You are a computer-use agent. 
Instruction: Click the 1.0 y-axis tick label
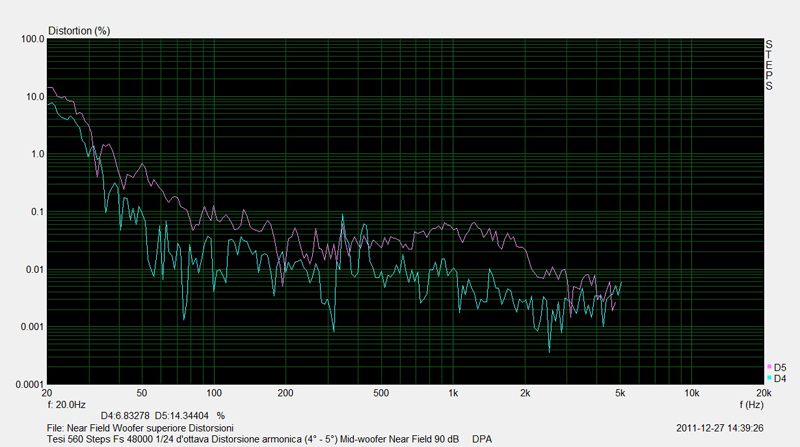pos(38,154)
